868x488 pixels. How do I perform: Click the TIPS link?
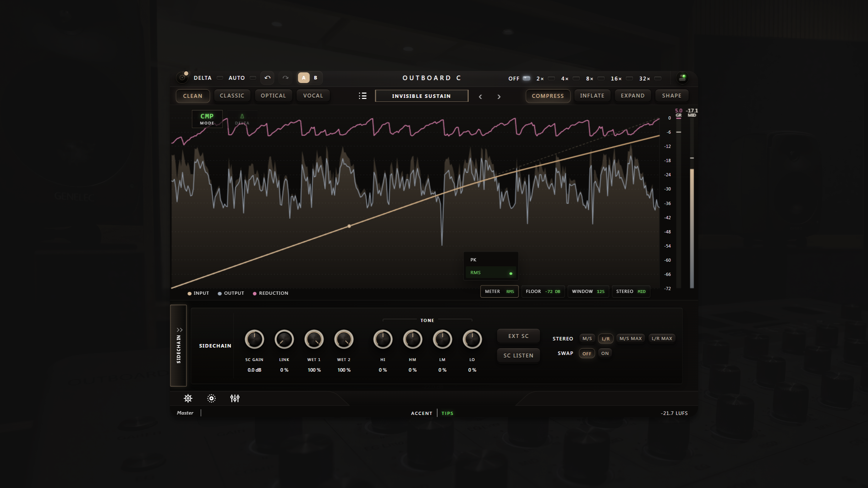[447, 413]
